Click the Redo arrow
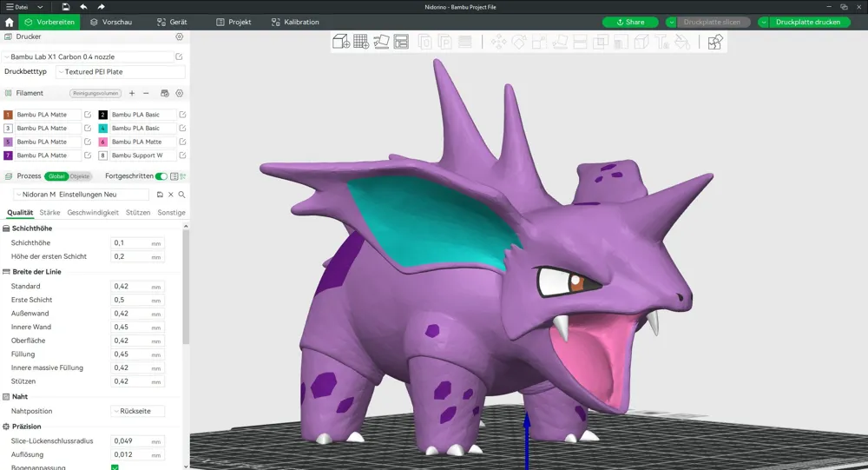Viewport: 868px width, 470px height. [101, 7]
